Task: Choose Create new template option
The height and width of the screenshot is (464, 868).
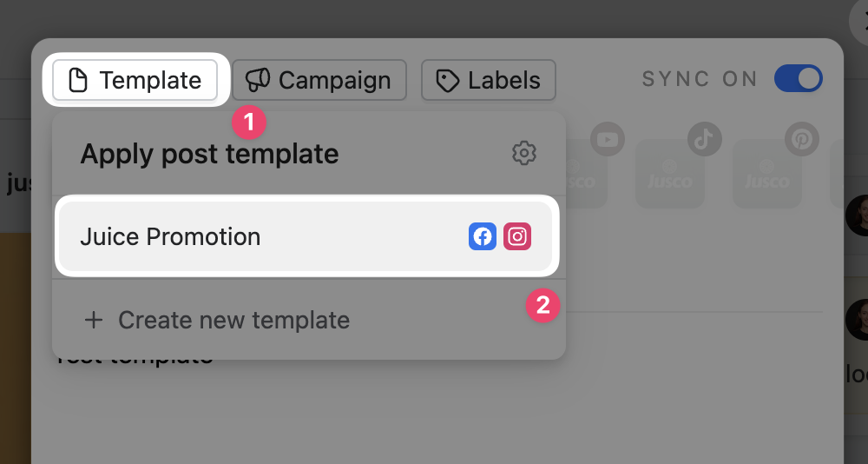Action: (233, 321)
